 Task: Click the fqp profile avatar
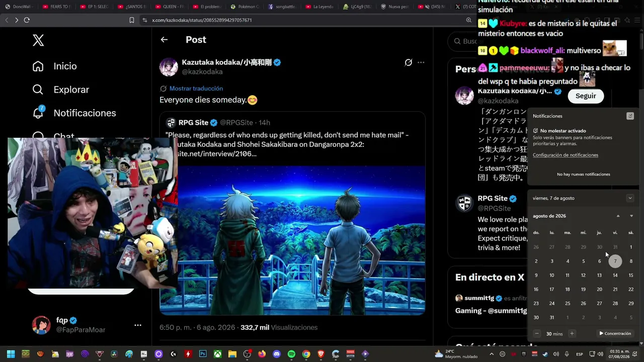41,325
